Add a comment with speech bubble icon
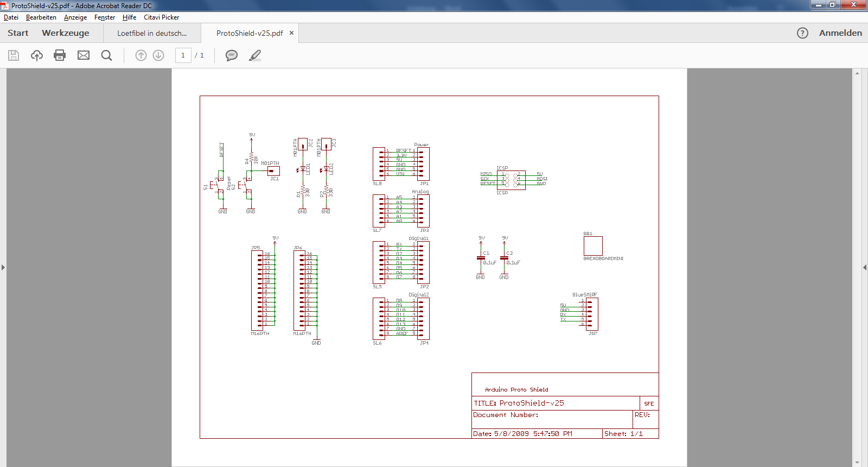 pyautogui.click(x=232, y=55)
